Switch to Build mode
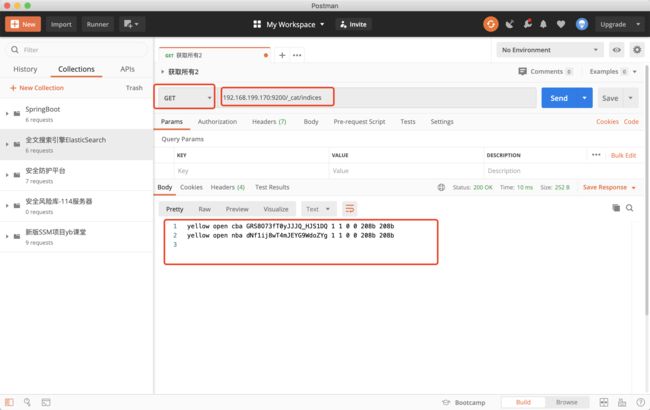 click(x=523, y=402)
